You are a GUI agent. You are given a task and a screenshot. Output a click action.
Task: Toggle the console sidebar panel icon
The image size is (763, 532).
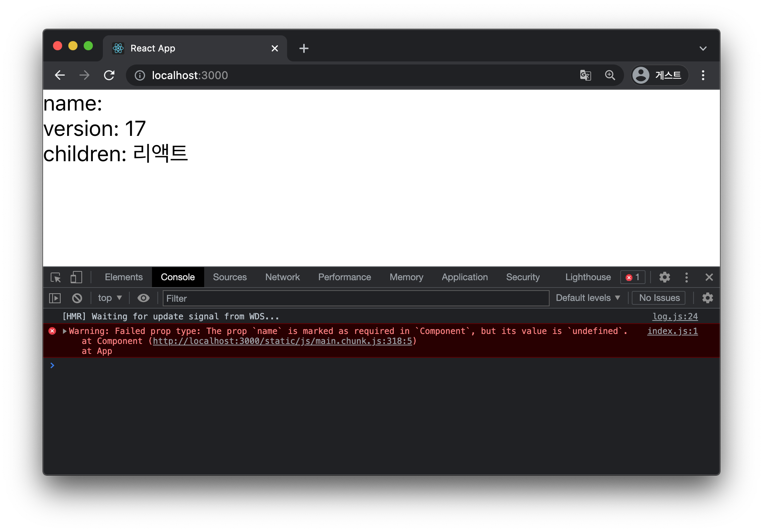55,298
